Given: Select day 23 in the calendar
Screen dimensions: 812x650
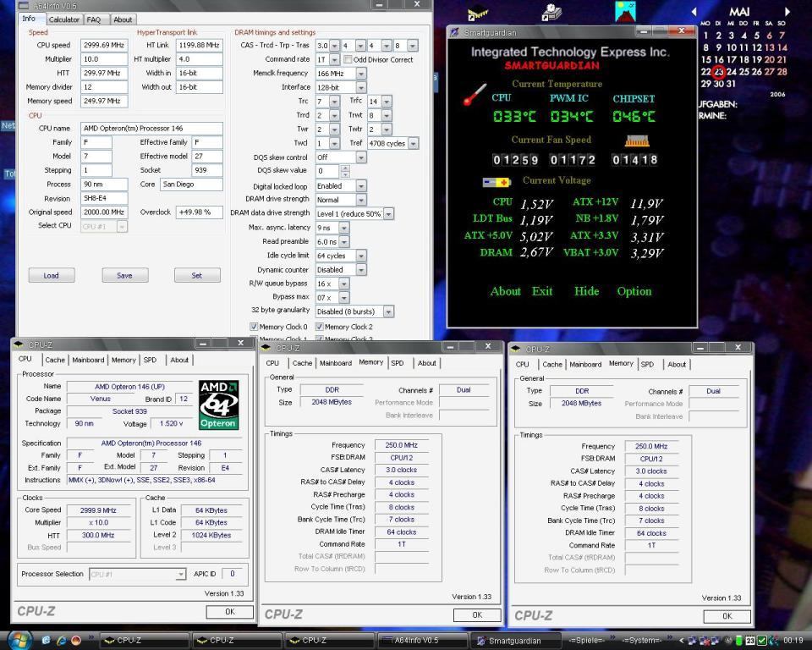Looking at the screenshot, I should [x=719, y=72].
